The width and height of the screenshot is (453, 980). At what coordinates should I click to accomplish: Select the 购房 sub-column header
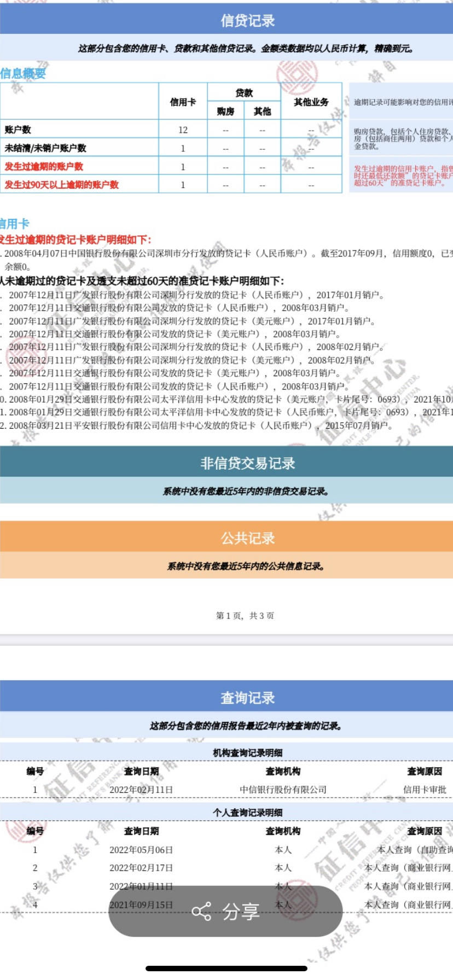pos(225,111)
